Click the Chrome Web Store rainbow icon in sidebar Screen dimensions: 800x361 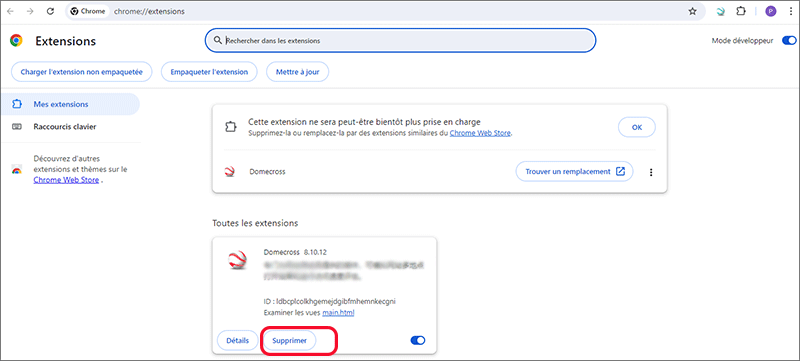pos(17,170)
